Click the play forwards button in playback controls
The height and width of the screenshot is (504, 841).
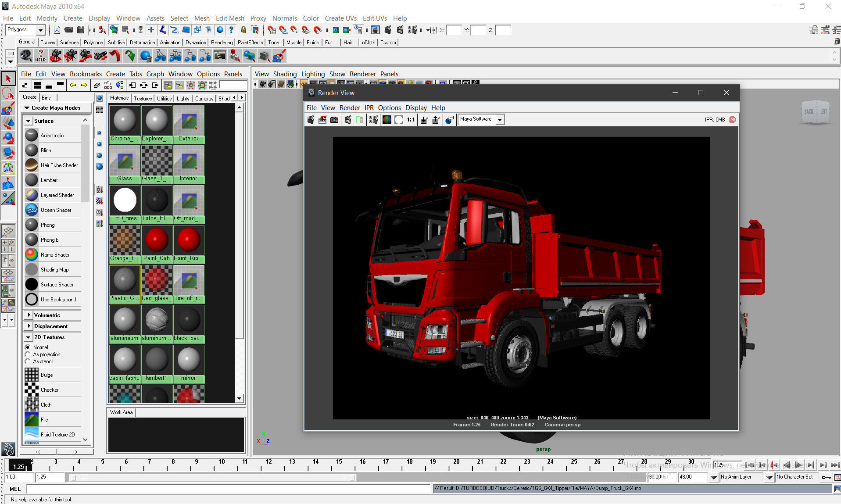798,465
